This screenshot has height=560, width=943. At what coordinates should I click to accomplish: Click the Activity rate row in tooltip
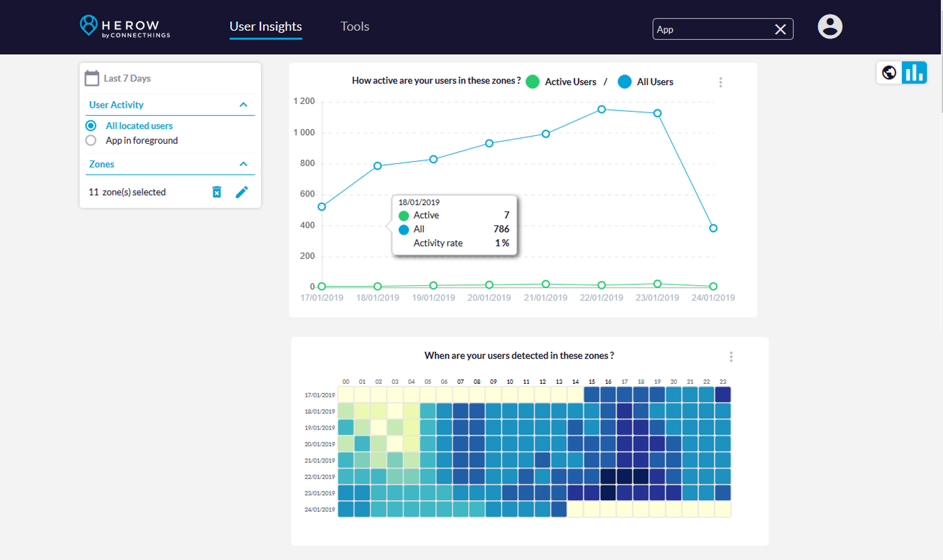455,243
